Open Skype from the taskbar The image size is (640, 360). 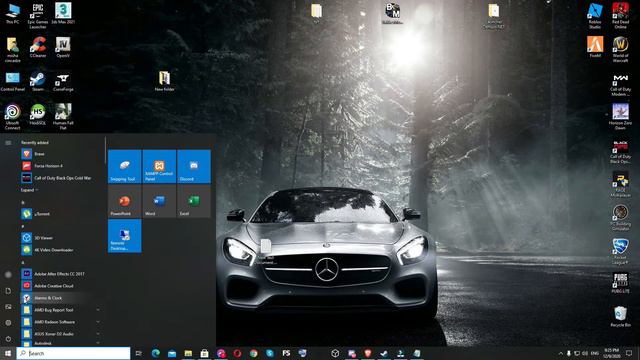(270, 353)
